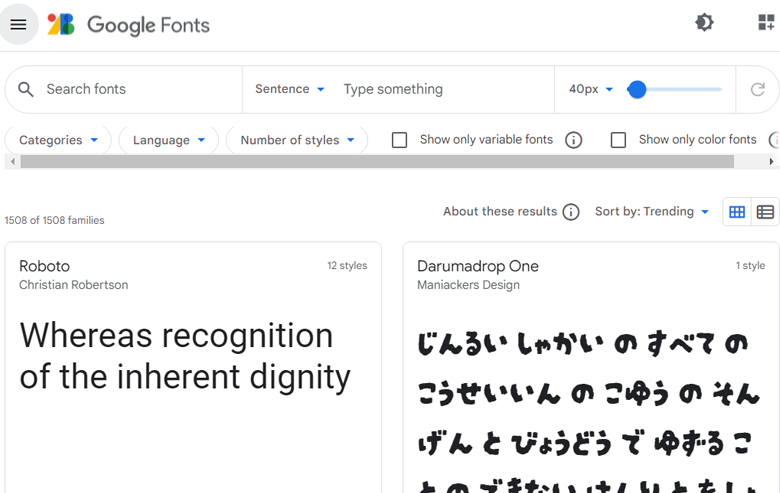The height and width of the screenshot is (493, 780).
Task: Enable Show only variable fonts checkbox
Action: pyautogui.click(x=399, y=140)
